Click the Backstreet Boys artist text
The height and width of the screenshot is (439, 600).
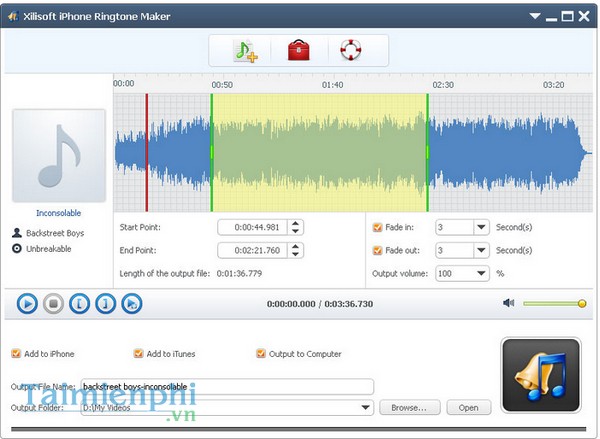tap(55, 233)
